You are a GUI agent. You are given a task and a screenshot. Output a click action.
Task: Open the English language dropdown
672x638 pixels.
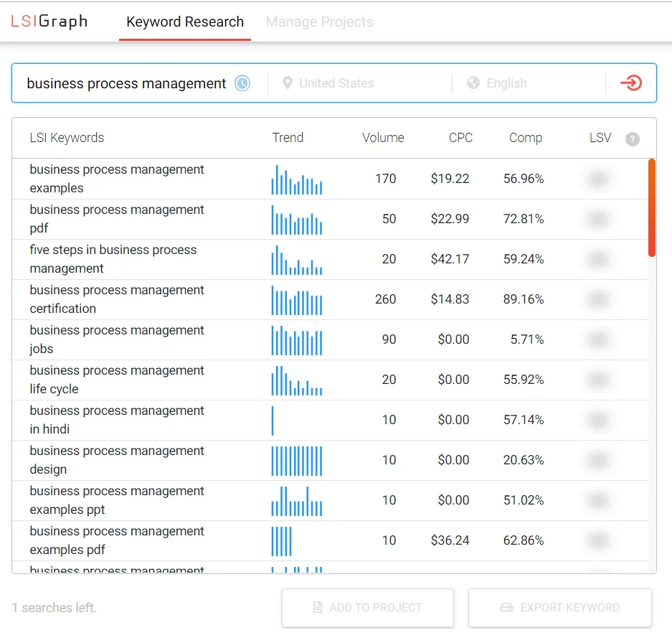pyautogui.click(x=529, y=83)
